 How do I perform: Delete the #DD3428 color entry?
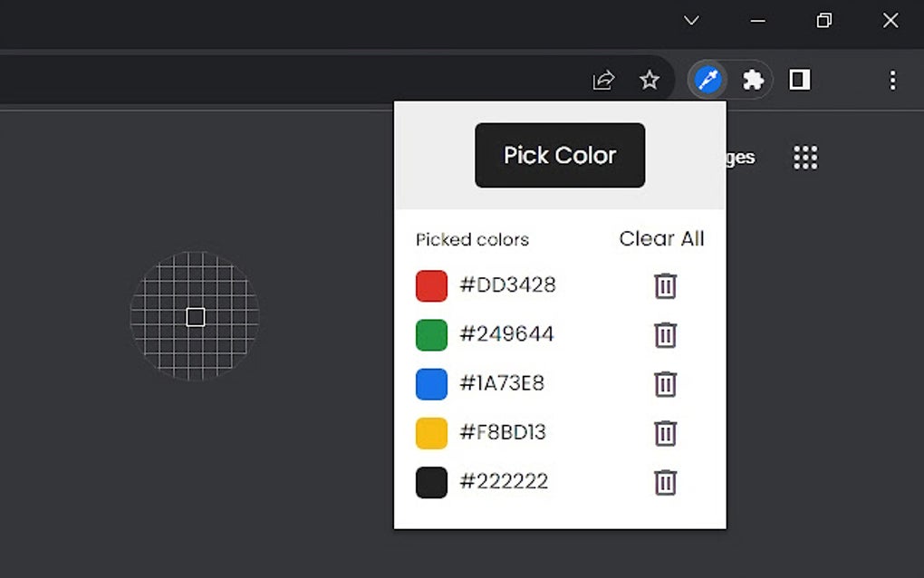(x=665, y=285)
